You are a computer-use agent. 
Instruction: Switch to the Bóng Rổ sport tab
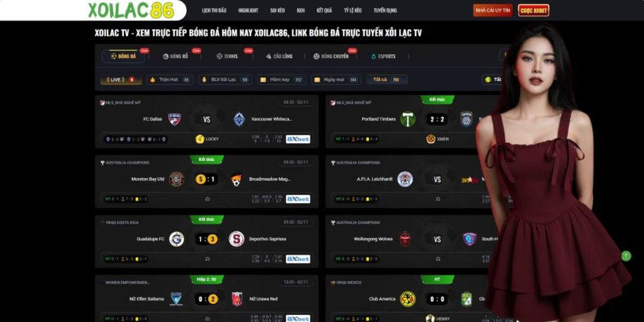175,56
